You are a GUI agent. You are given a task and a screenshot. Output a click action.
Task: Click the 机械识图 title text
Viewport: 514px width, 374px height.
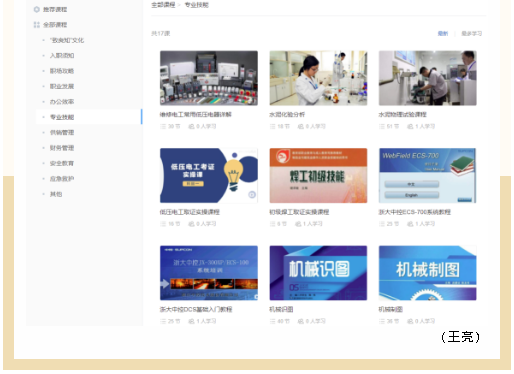click(x=281, y=309)
